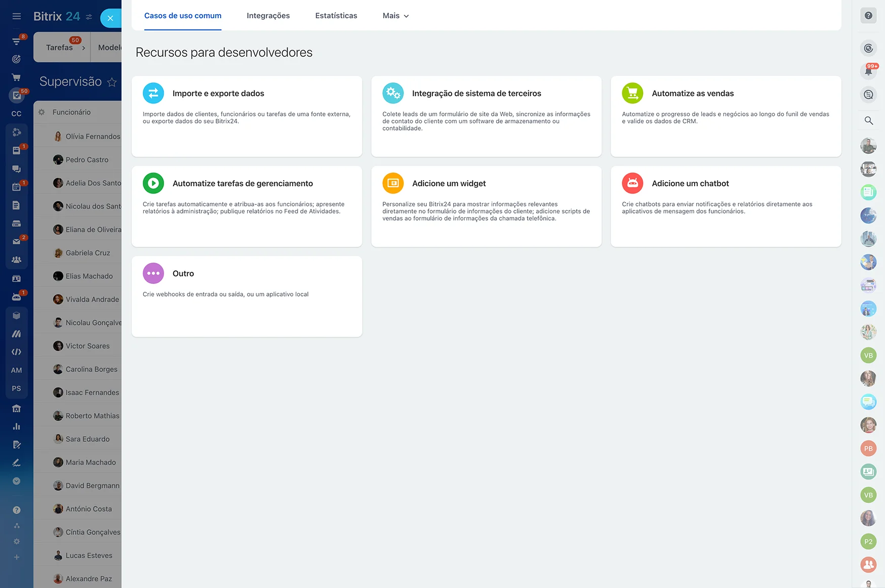
Task: Click the orange widget icon
Action: click(393, 183)
